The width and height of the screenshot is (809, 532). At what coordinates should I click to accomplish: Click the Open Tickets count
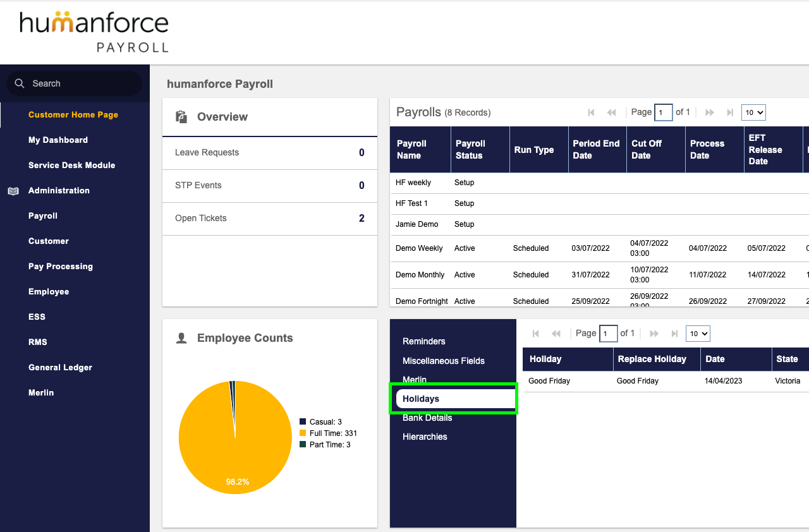[362, 218]
